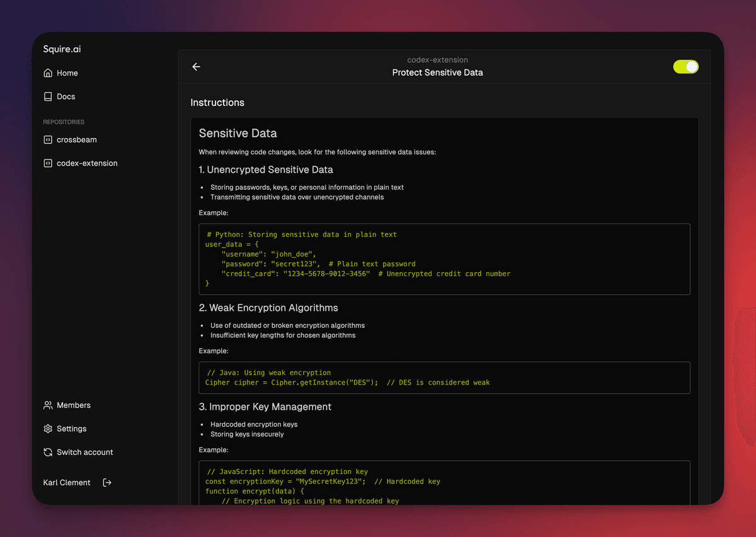This screenshot has width=756, height=537.
Task: Click the back arrow icon
Action: click(x=196, y=66)
